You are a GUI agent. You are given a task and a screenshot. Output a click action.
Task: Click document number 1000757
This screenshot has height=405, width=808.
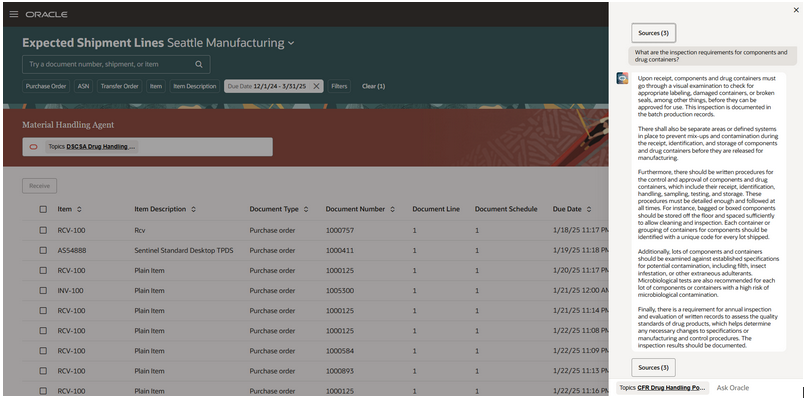click(x=340, y=230)
